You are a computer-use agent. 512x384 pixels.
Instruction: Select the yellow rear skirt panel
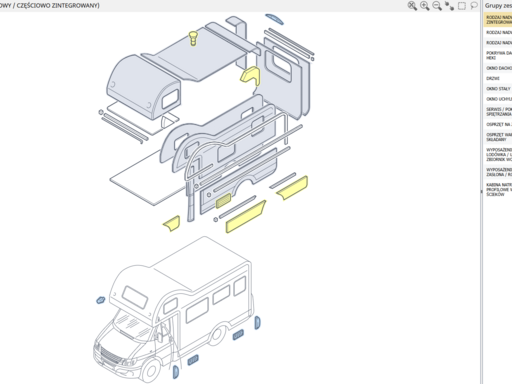pos(292,188)
